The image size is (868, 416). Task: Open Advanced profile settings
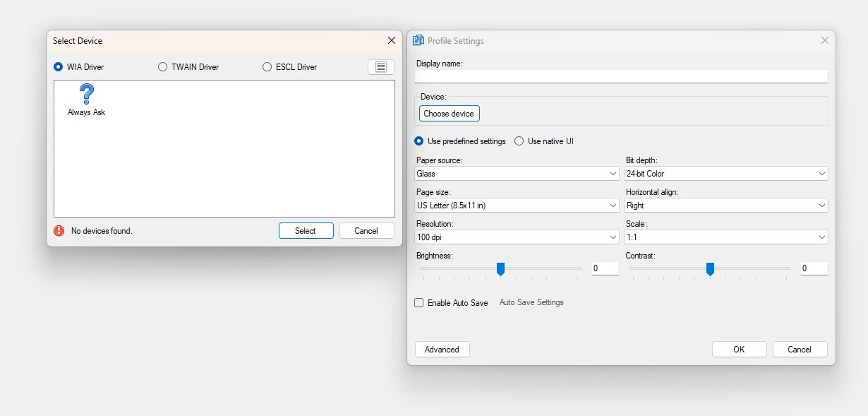[x=442, y=350]
